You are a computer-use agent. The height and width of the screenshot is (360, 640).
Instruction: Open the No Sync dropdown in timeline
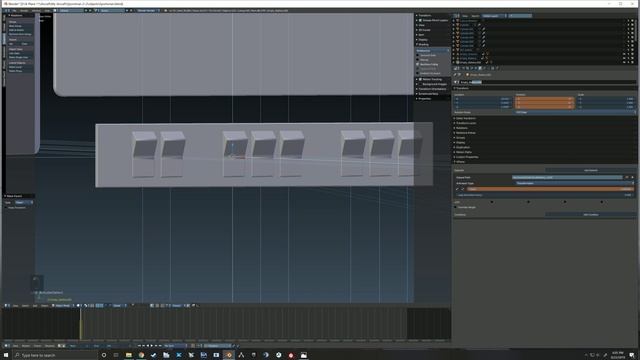(x=175, y=346)
